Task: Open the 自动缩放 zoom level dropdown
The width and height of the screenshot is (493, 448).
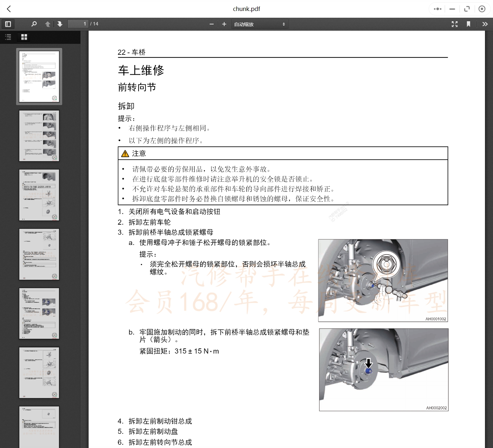Action: [260, 24]
